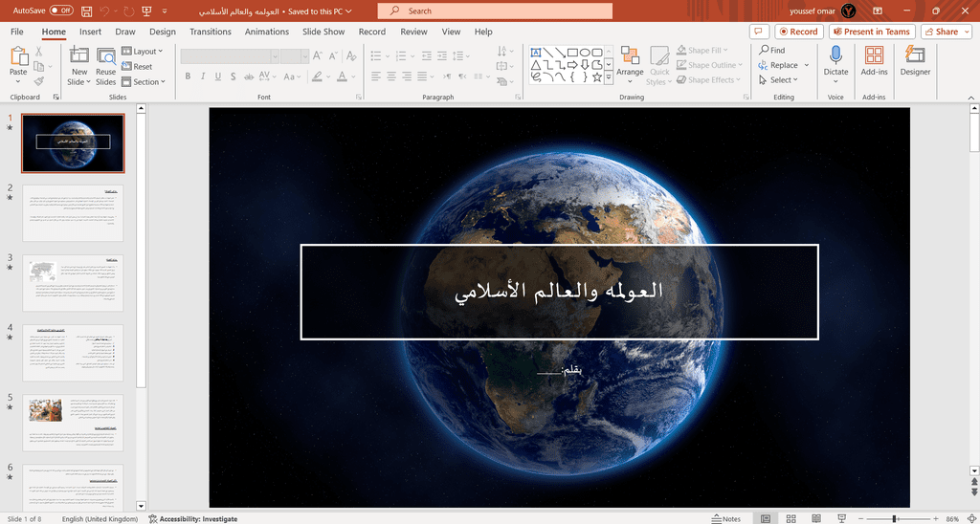Image resolution: width=980 pixels, height=524 pixels.
Task: Select slide 5 thumbnail
Action: (73, 423)
